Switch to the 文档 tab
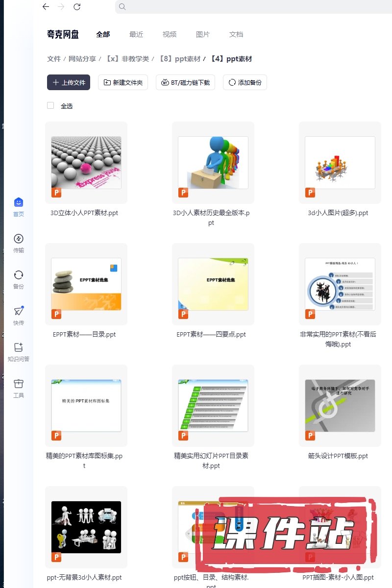The height and width of the screenshot is (588, 392). click(236, 34)
